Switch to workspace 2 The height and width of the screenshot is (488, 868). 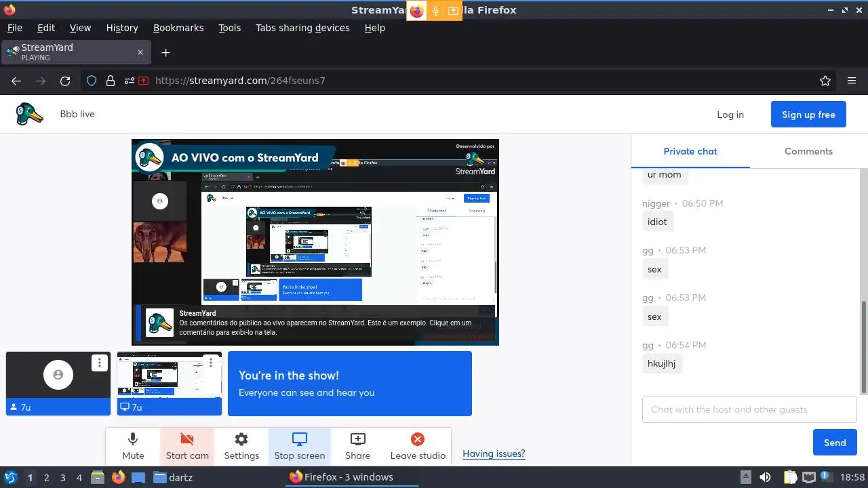point(46,477)
